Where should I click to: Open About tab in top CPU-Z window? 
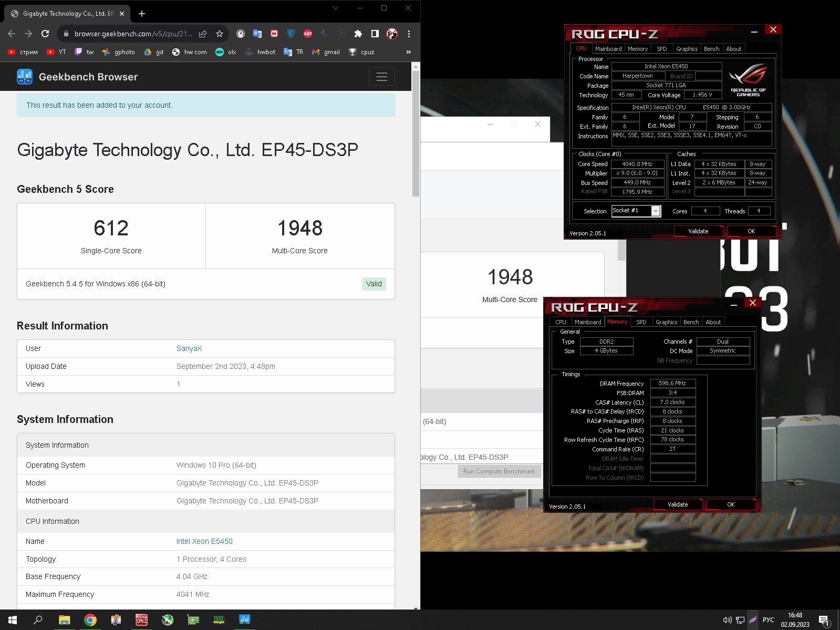coord(734,49)
